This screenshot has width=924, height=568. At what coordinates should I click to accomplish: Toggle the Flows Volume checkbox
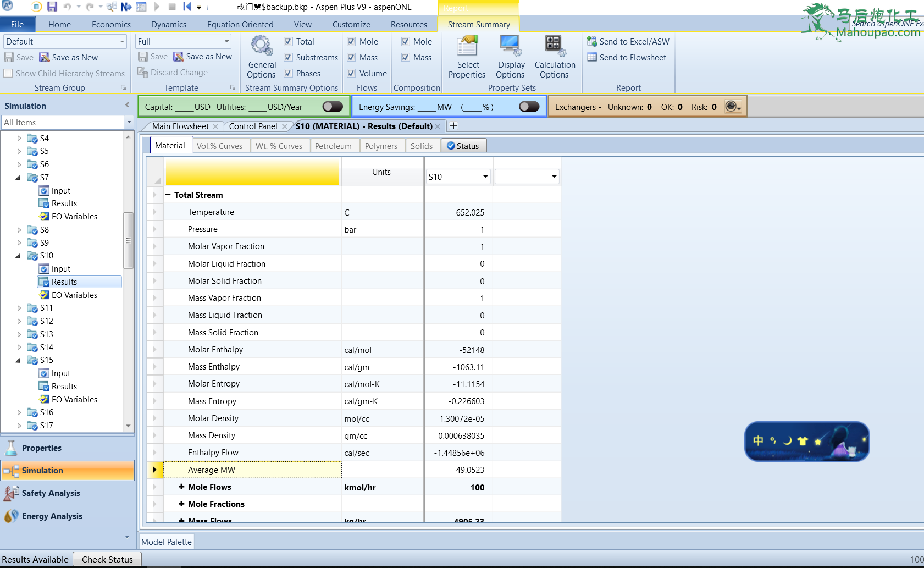click(x=351, y=73)
